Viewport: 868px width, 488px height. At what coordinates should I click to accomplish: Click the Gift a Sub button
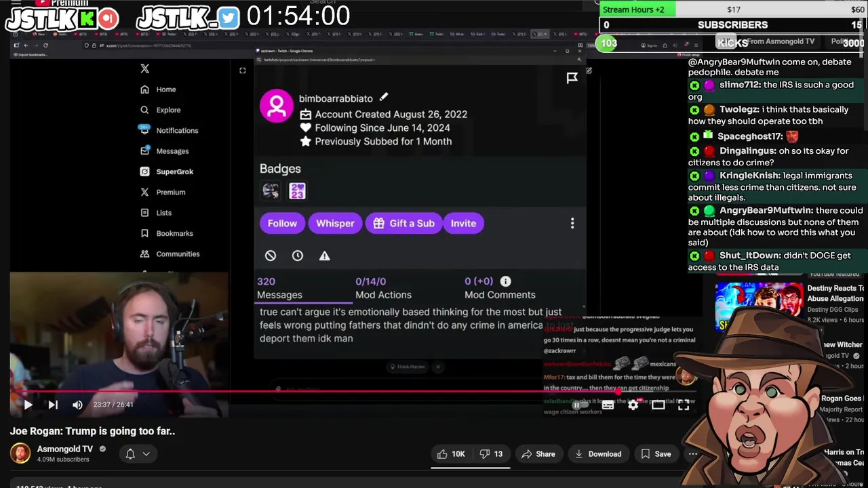pos(403,223)
